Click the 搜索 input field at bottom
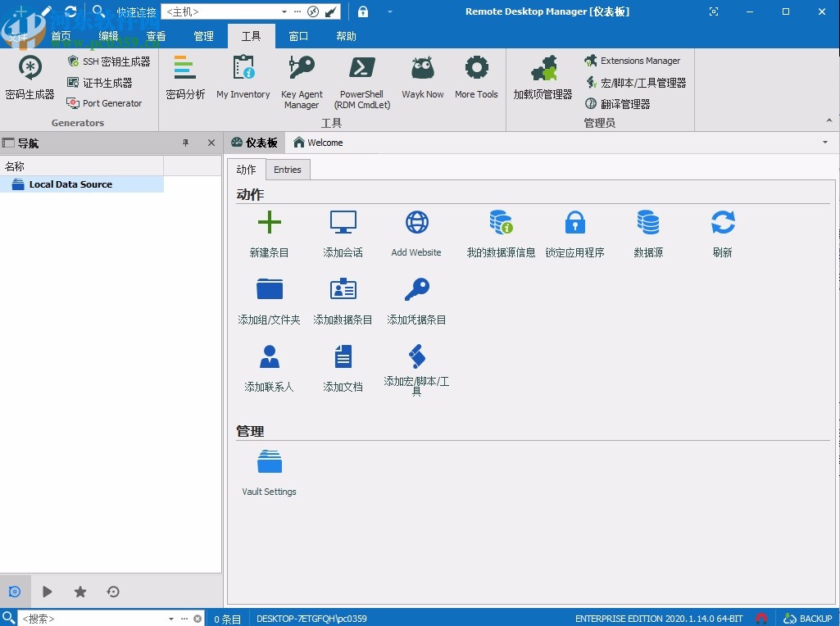This screenshot has width=840, height=626. click(x=90, y=619)
